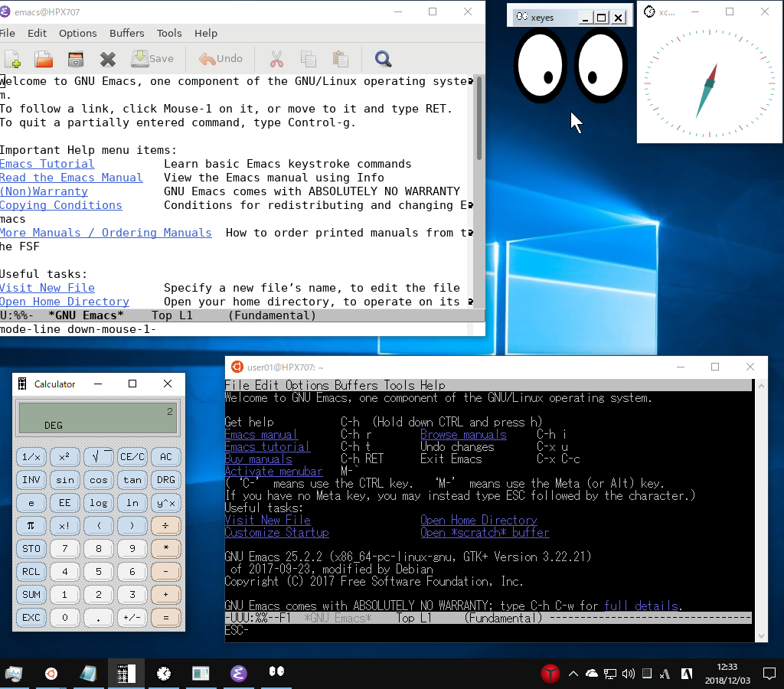Open Emacs from the taskbar icon
Viewport: 784px width, 689px height.
pos(237,674)
